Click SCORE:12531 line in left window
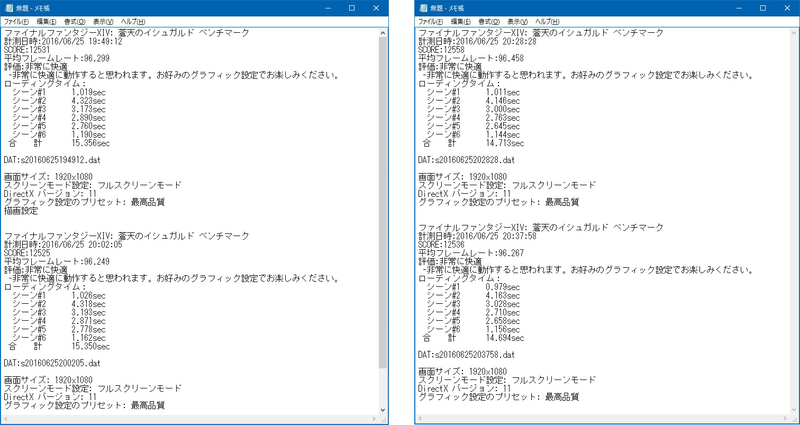 click(27, 50)
